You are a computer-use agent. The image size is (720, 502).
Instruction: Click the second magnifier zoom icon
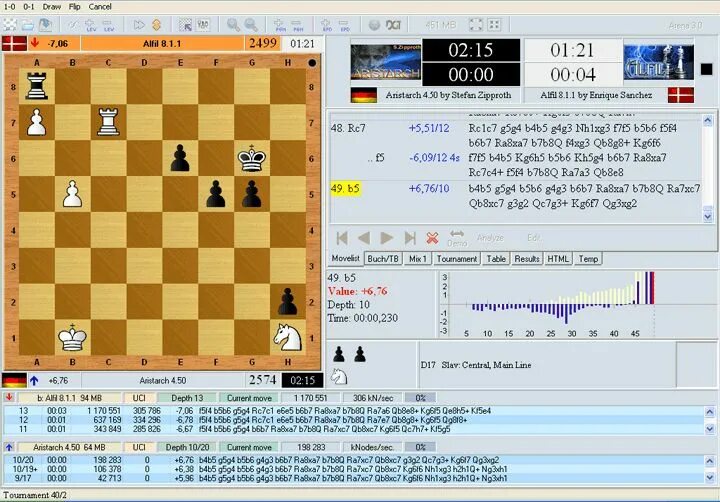(251, 25)
